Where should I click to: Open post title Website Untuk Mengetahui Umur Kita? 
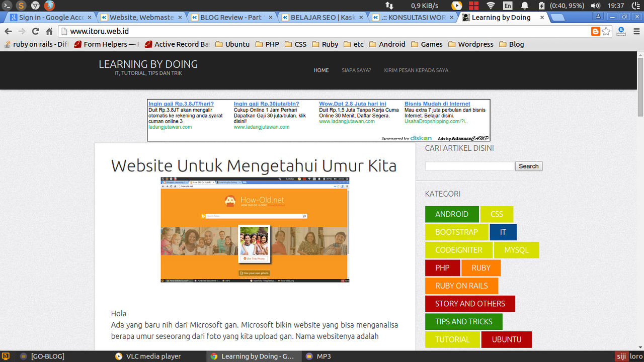254,165
